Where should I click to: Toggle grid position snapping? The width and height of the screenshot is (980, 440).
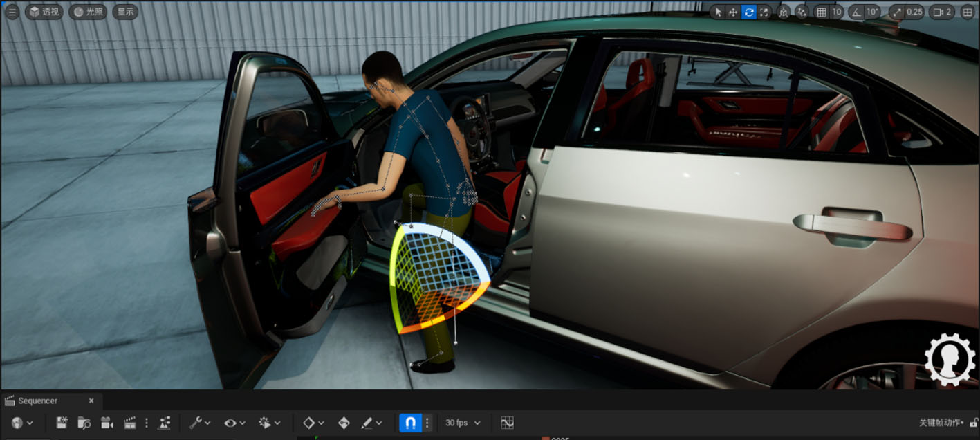coord(822,12)
